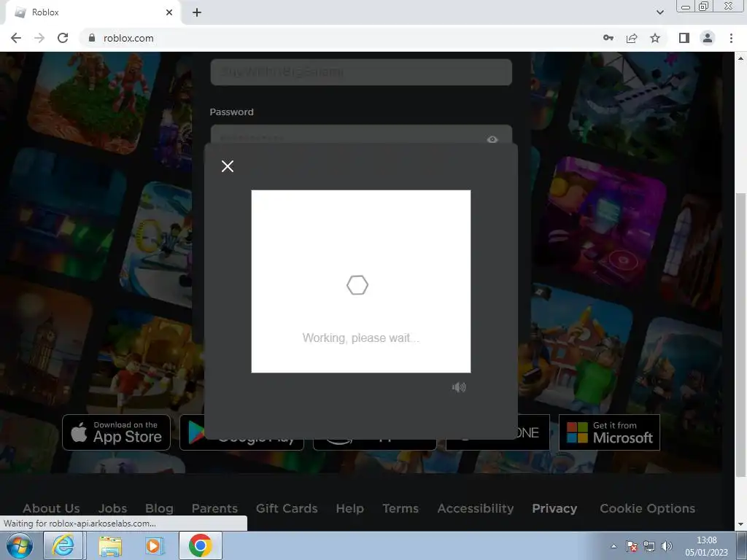The image size is (747, 560).
Task: Click the network tray icon
Action: (x=649, y=546)
